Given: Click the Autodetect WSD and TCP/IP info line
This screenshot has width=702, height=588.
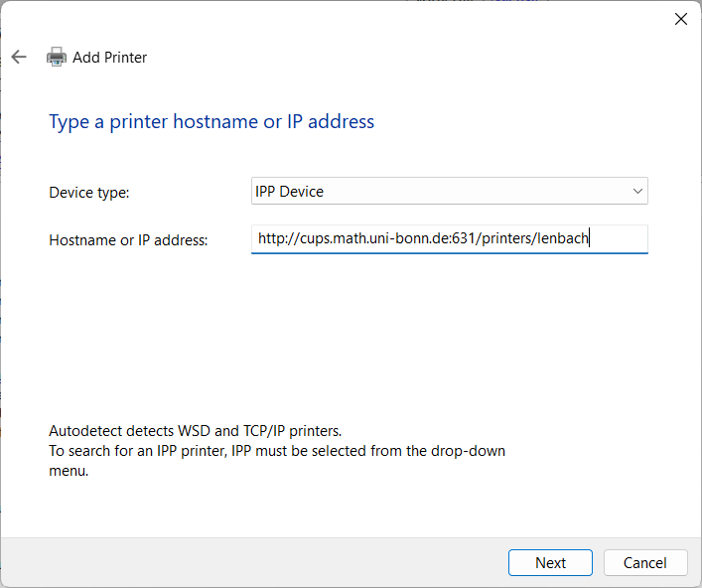Looking at the screenshot, I should (195, 431).
